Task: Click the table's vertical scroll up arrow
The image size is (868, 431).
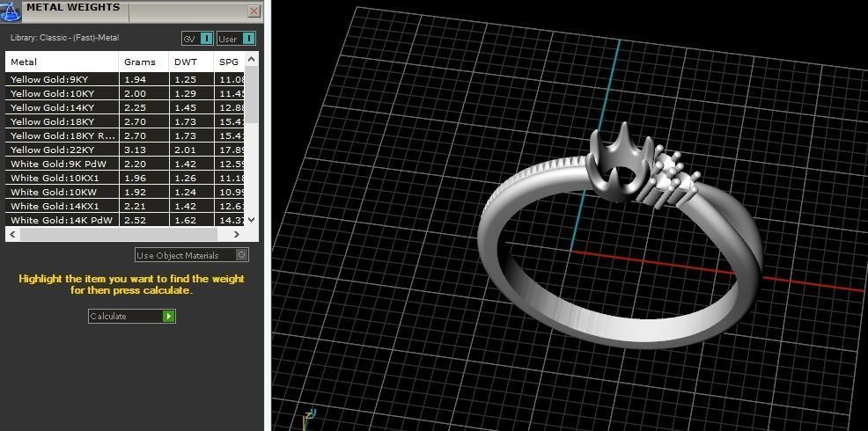Action: point(251,58)
